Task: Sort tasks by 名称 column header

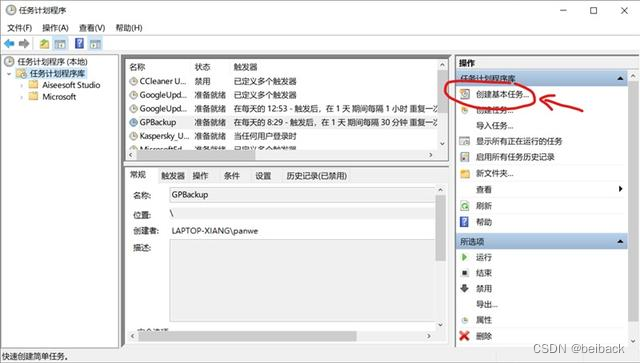Action: 138,67
